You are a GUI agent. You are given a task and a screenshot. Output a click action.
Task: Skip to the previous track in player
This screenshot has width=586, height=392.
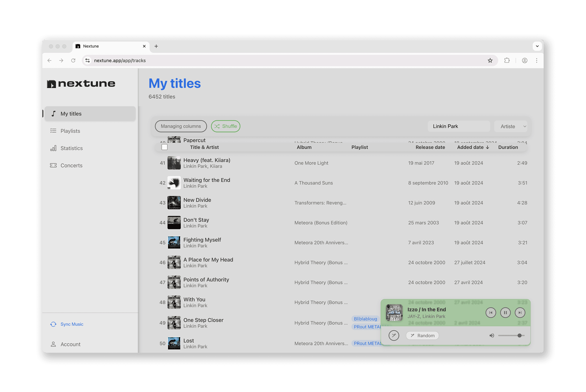click(x=490, y=312)
